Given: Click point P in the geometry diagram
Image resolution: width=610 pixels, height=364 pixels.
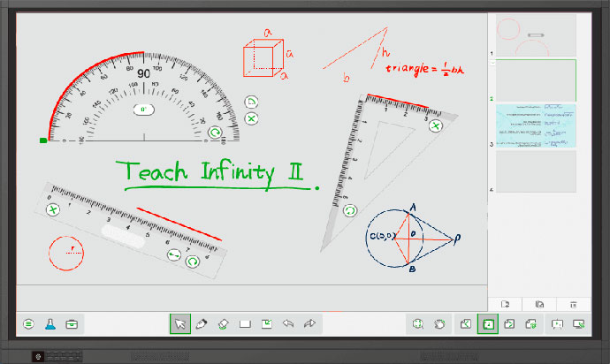Looking at the screenshot, I should [x=457, y=238].
